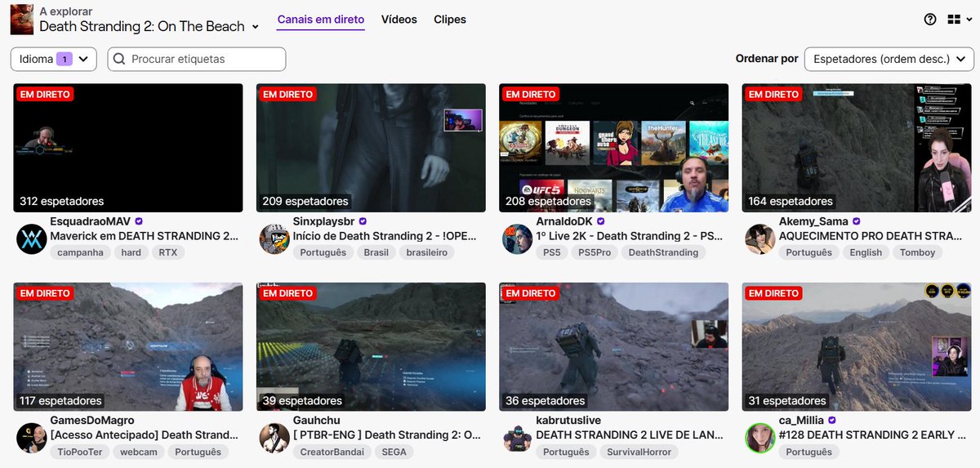Viewport: 980px width, 468px height.
Task: Click the Akemy_Sama channel name link
Action: point(813,221)
